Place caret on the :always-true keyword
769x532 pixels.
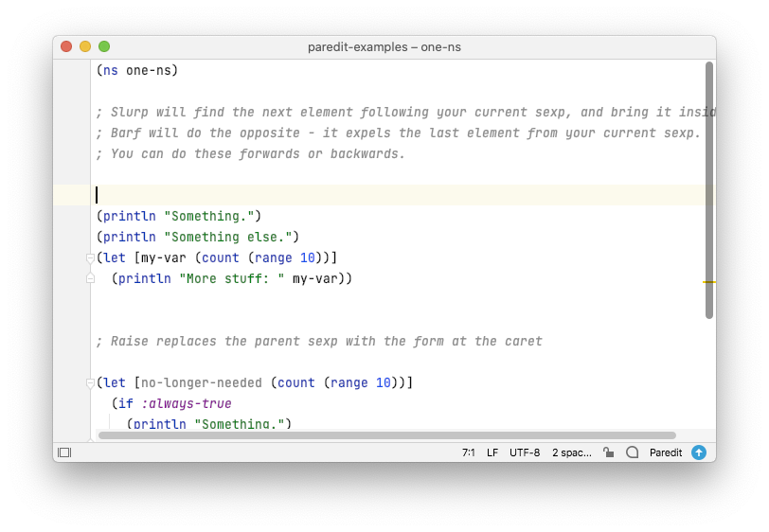pyautogui.click(x=187, y=403)
